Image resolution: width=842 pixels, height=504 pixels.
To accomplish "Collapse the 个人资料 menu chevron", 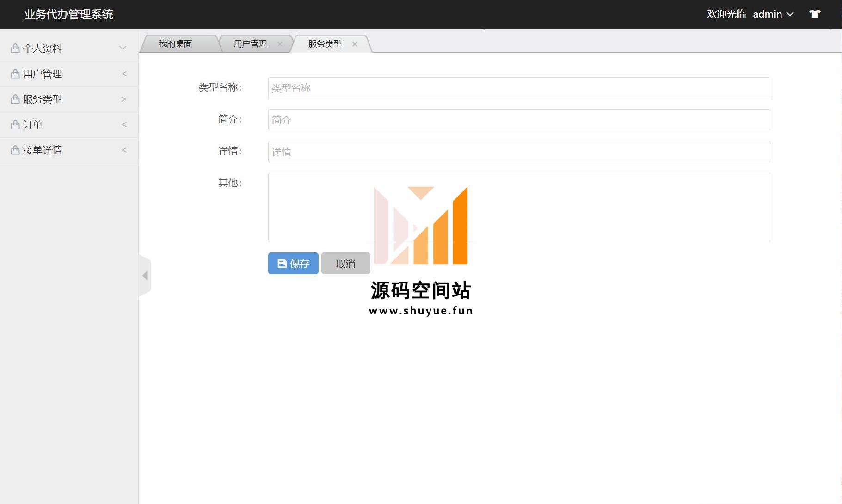I will pos(123,48).
